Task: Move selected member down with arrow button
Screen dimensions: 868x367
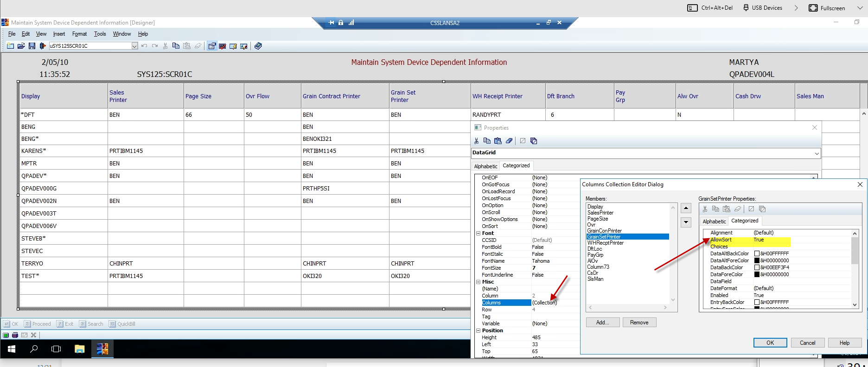Action: click(x=686, y=222)
